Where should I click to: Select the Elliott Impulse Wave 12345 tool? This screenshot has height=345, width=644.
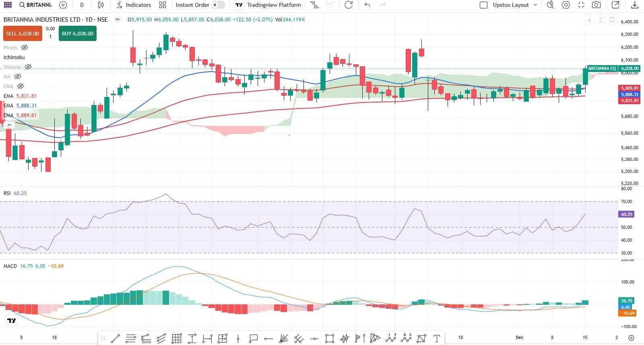click(x=391, y=339)
